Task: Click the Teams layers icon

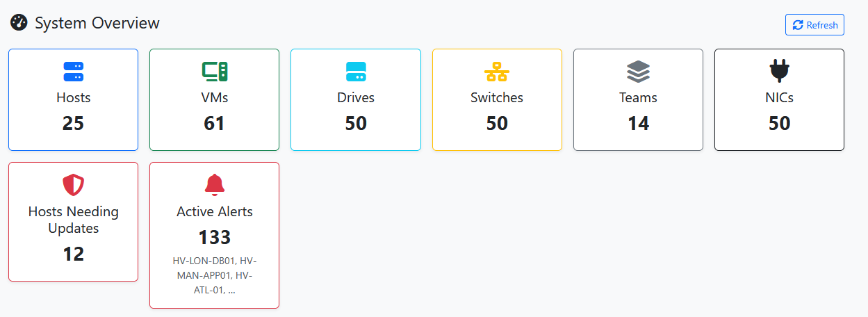Action: [638, 71]
